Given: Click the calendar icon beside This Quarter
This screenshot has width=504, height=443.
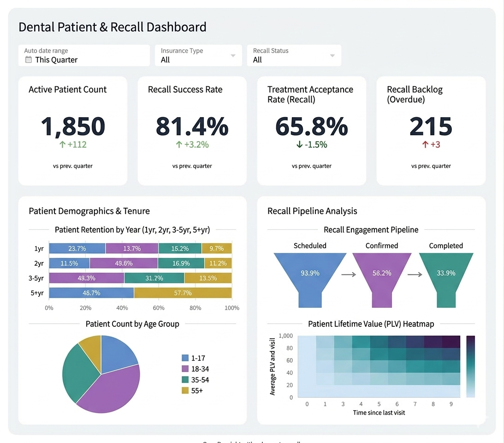Looking at the screenshot, I should [x=29, y=60].
